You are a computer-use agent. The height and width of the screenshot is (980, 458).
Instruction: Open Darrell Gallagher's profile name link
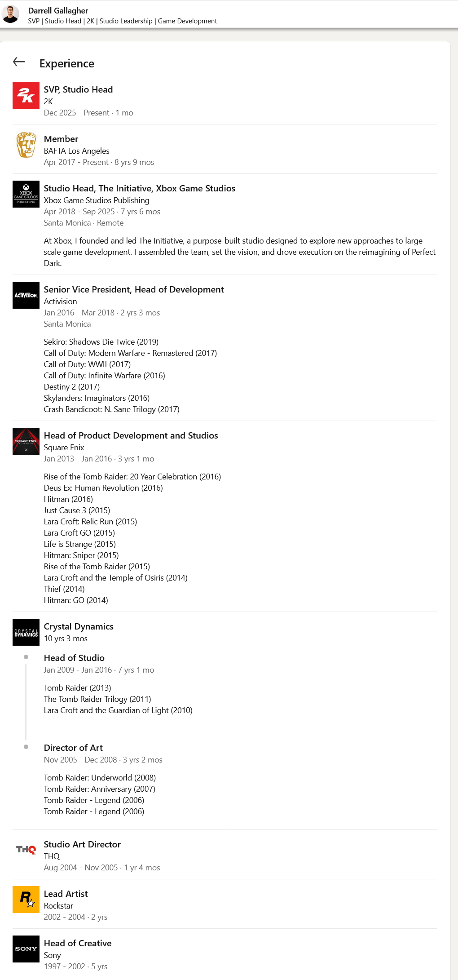coord(58,10)
